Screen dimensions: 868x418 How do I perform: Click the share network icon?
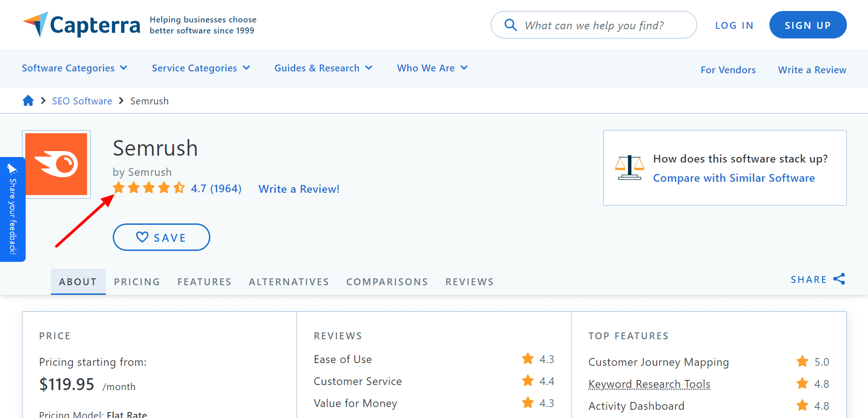(839, 279)
